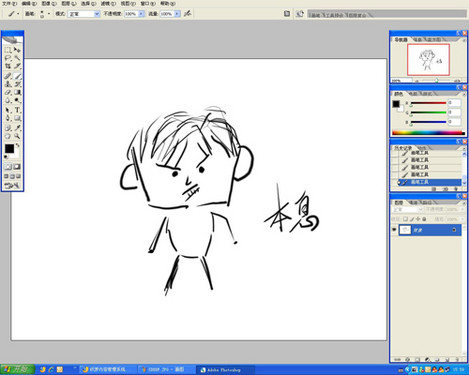Switch to the History panel tab
469x375 pixels.
(403, 148)
